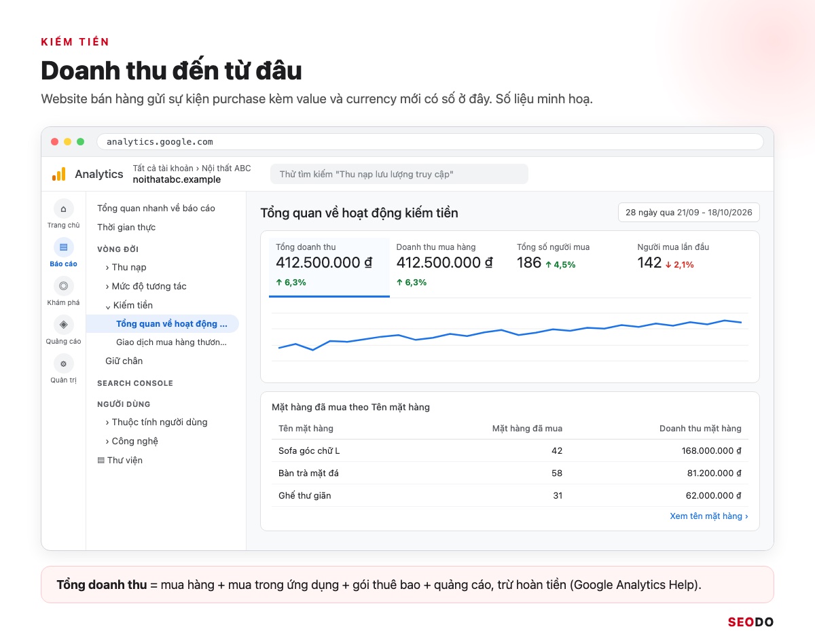Click the noithatabc.example property name
The image size is (815, 644).
[x=177, y=180]
